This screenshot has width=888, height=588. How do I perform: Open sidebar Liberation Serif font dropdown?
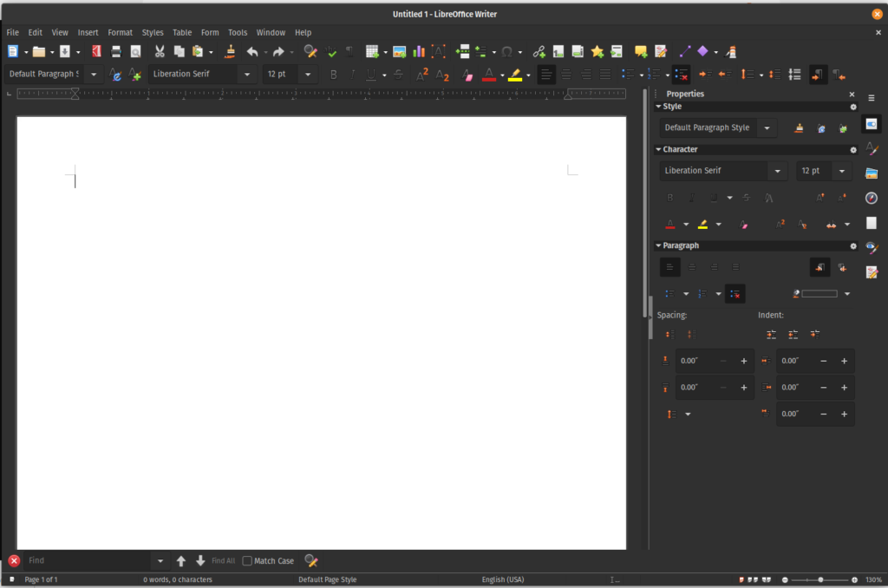(778, 171)
